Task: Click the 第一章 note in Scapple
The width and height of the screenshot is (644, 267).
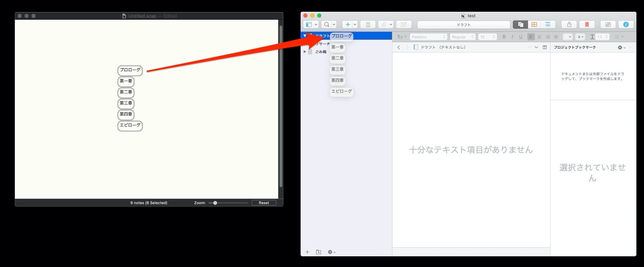Action: click(x=126, y=82)
